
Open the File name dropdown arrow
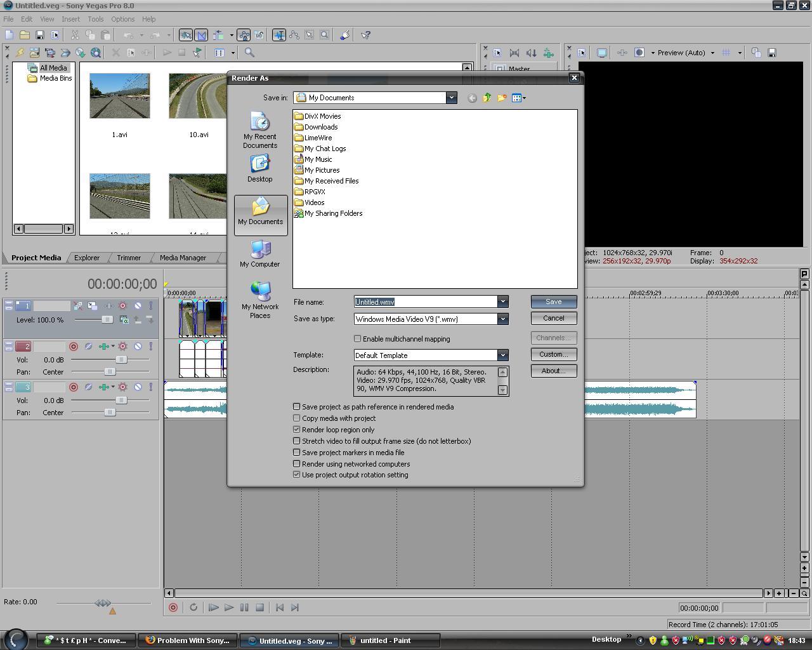(502, 302)
